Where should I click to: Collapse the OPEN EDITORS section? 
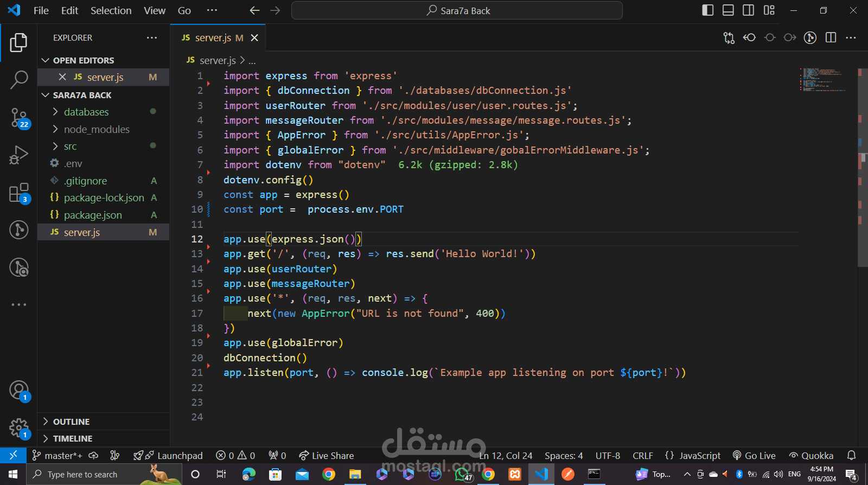pos(84,60)
